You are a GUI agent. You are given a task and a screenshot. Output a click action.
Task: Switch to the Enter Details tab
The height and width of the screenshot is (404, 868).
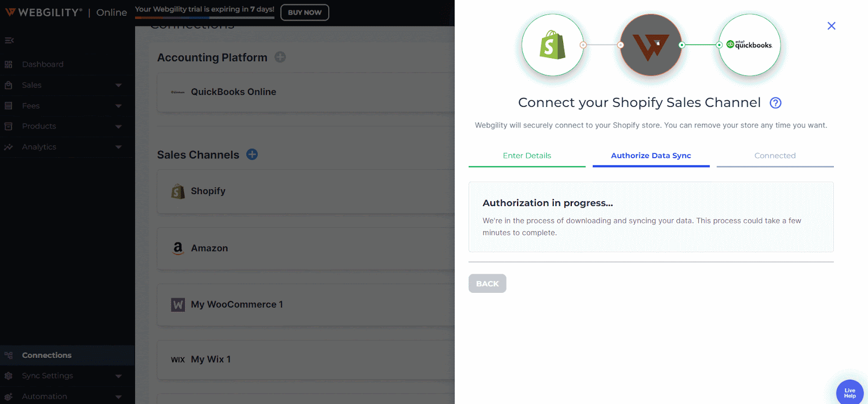pos(527,156)
